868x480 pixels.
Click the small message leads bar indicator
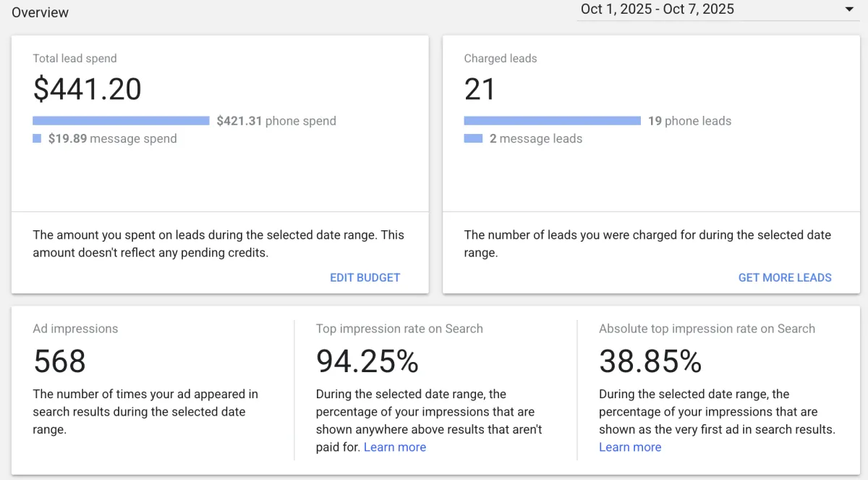[473, 138]
